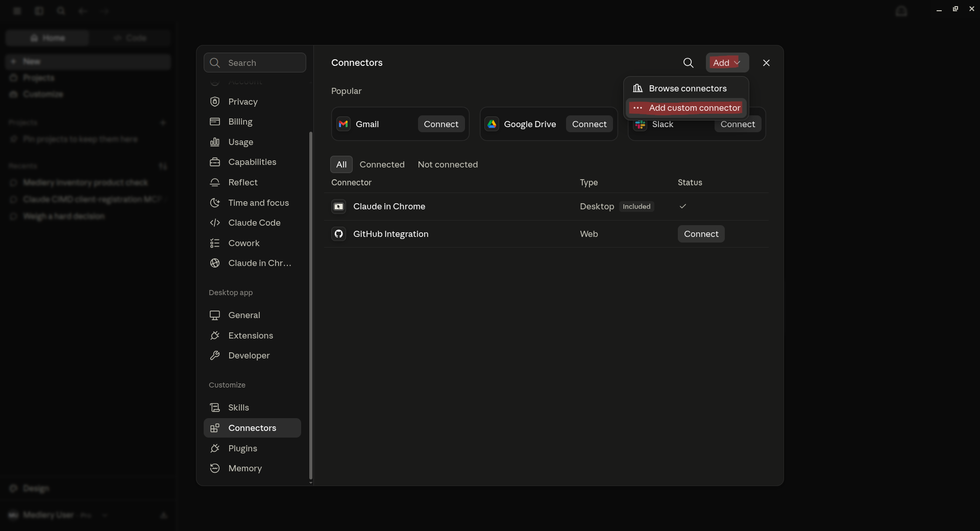This screenshot has height=531, width=980.
Task: Click the Claude Code brackets icon
Action: pyautogui.click(x=215, y=223)
